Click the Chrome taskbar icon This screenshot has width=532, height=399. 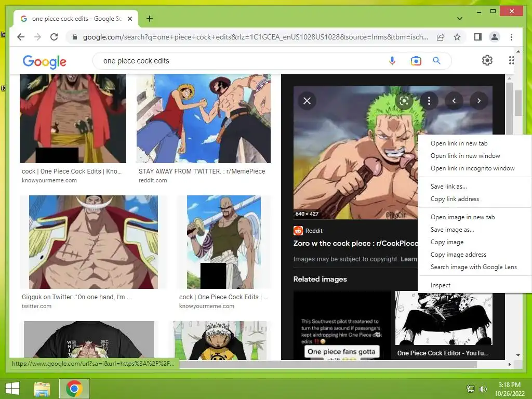click(x=74, y=389)
